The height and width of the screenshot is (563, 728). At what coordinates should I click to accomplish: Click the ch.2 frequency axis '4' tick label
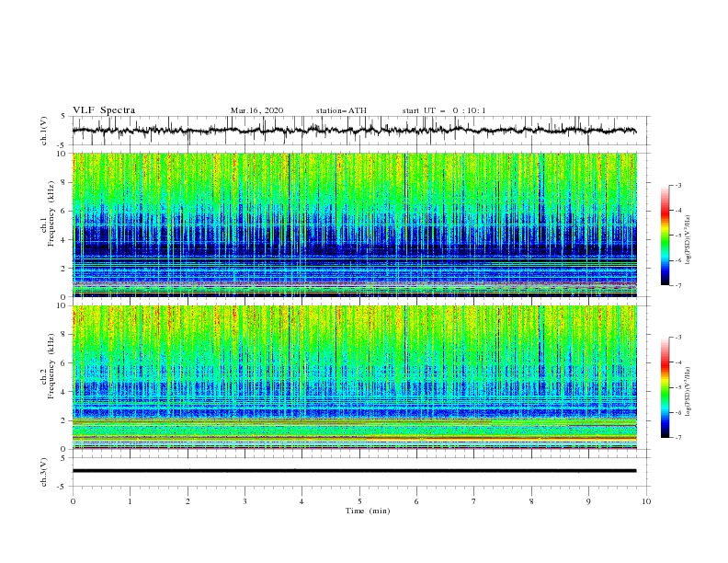64,392
